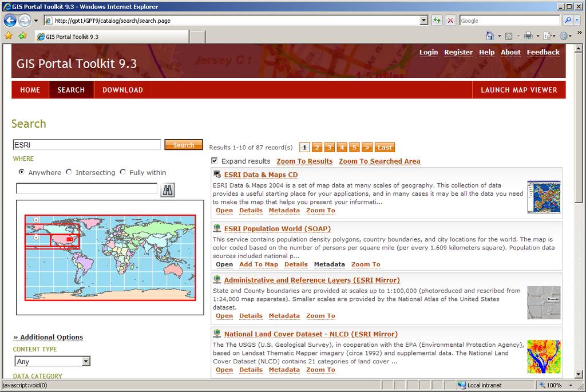
Task: Expand the Additional Options section
Action: coord(48,337)
